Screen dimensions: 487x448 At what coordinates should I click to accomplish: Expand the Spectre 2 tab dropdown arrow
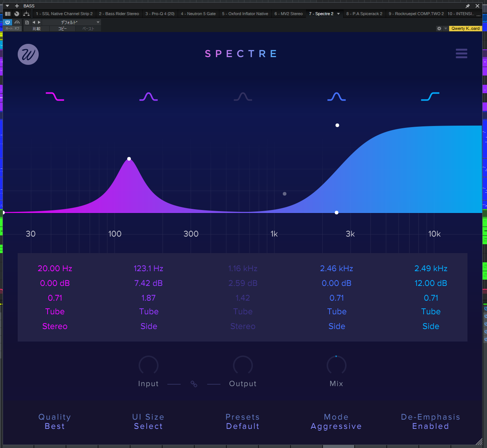click(x=338, y=14)
